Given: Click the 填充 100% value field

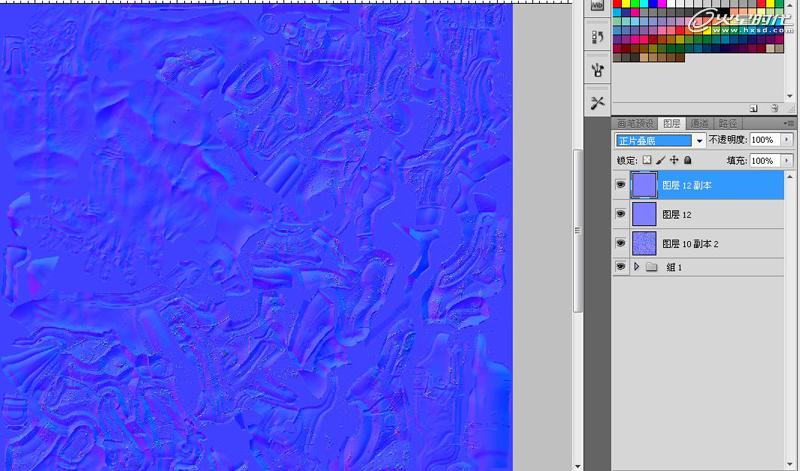Looking at the screenshot, I should pyautogui.click(x=765, y=160).
